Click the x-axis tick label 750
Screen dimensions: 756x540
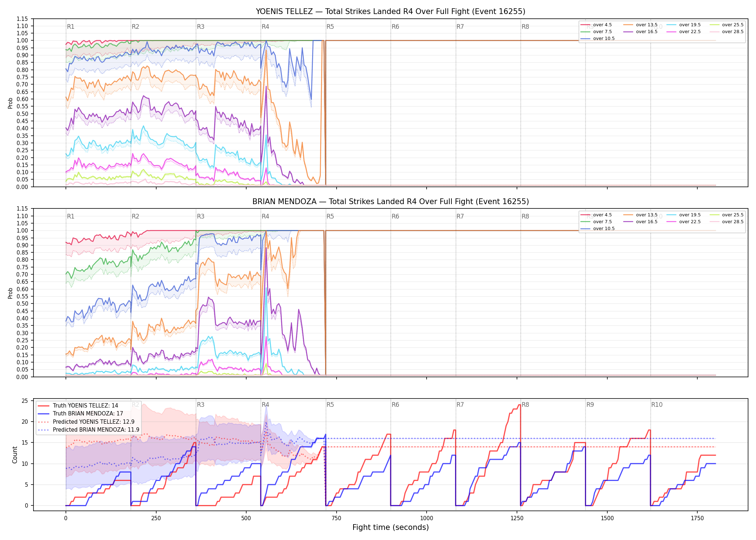click(x=336, y=518)
